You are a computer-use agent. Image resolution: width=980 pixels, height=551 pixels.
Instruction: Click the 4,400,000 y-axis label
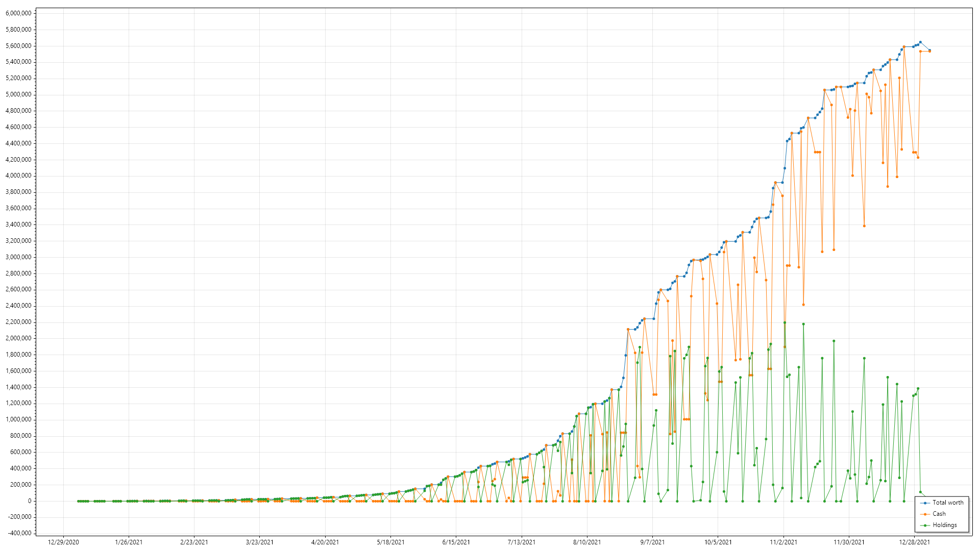[x=18, y=143]
